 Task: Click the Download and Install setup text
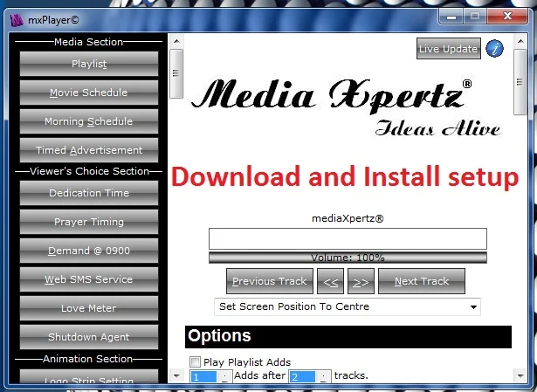click(x=345, y=177)
